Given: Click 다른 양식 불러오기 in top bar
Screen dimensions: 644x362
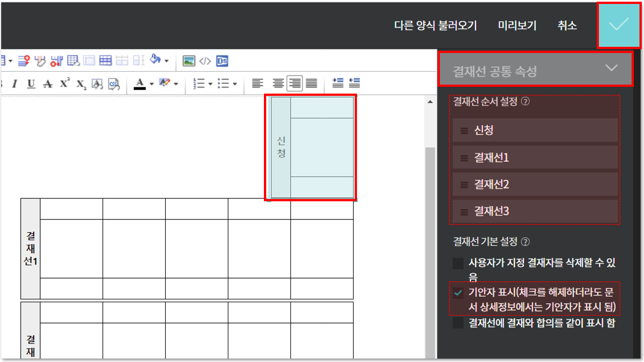Looking at the screenshot, I should [x=435, y=25].
